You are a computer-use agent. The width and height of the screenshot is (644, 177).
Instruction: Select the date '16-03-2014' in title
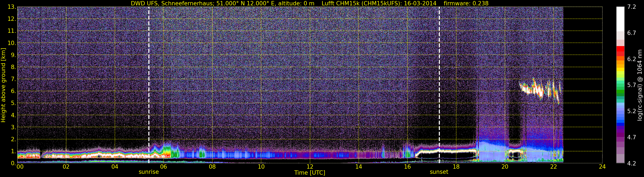pyautogui.click(x=420, y=3)
